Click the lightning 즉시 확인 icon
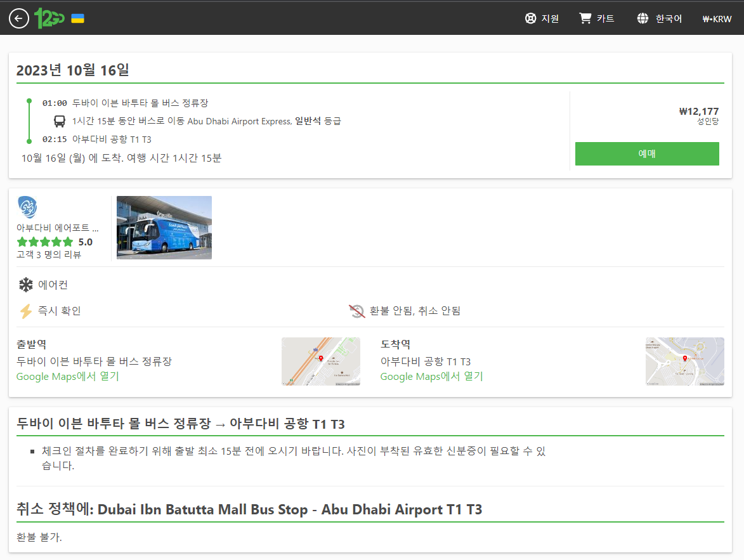The image size is (744, 560). pos(25,311)
